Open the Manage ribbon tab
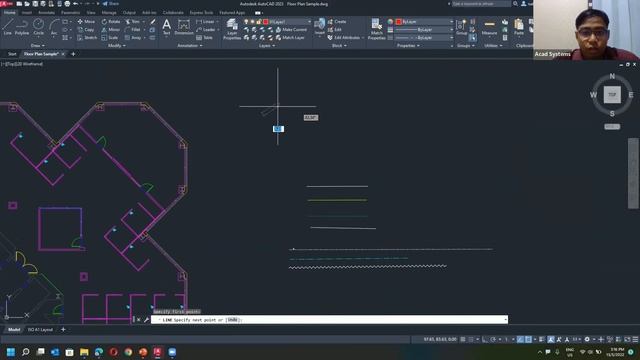 point(109,13)
